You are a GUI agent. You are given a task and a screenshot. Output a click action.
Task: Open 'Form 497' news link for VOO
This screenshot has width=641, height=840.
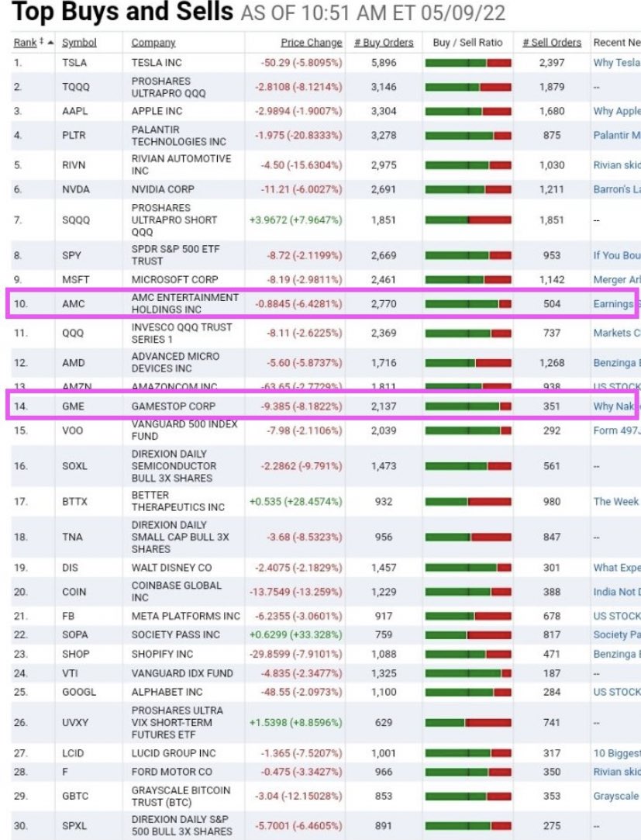coord(617,430)
